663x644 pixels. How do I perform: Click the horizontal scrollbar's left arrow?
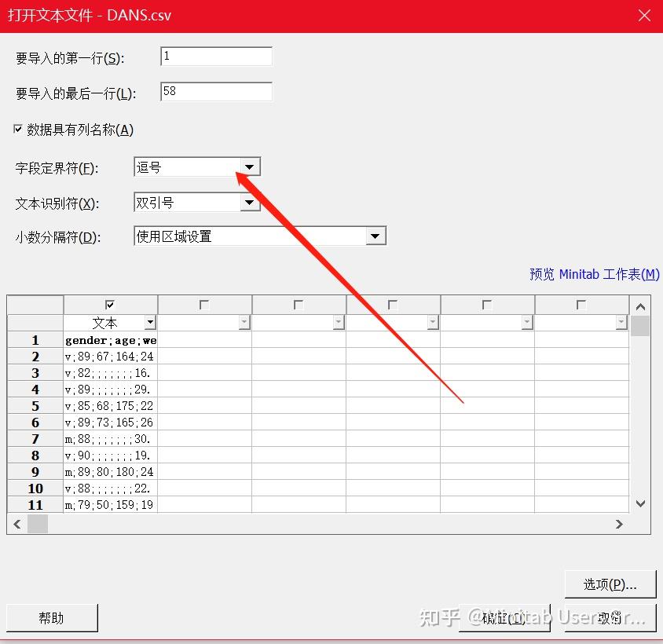click(16, 524)
